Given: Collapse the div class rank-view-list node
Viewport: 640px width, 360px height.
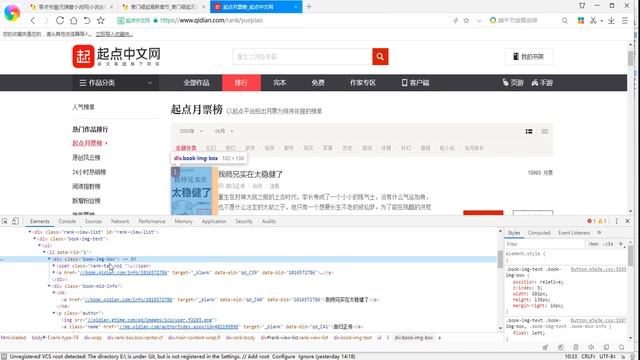Looking at the screenshot, I should click(x=30, y=232).
